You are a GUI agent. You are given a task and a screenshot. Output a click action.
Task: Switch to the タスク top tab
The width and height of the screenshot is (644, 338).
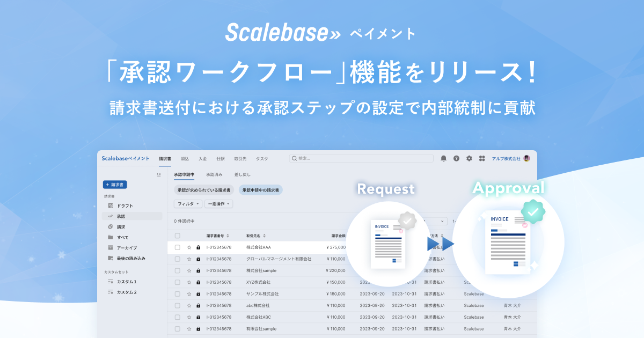pos(262,159)
